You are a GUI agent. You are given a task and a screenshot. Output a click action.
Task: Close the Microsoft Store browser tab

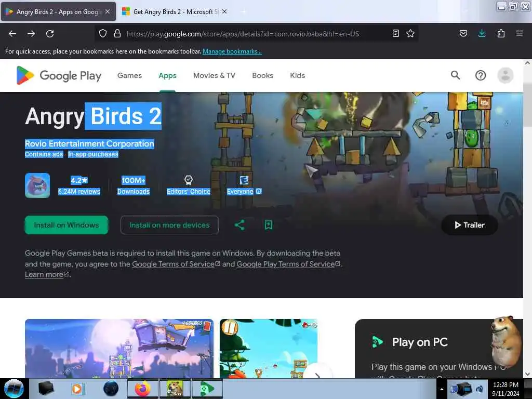click(224, 11)
